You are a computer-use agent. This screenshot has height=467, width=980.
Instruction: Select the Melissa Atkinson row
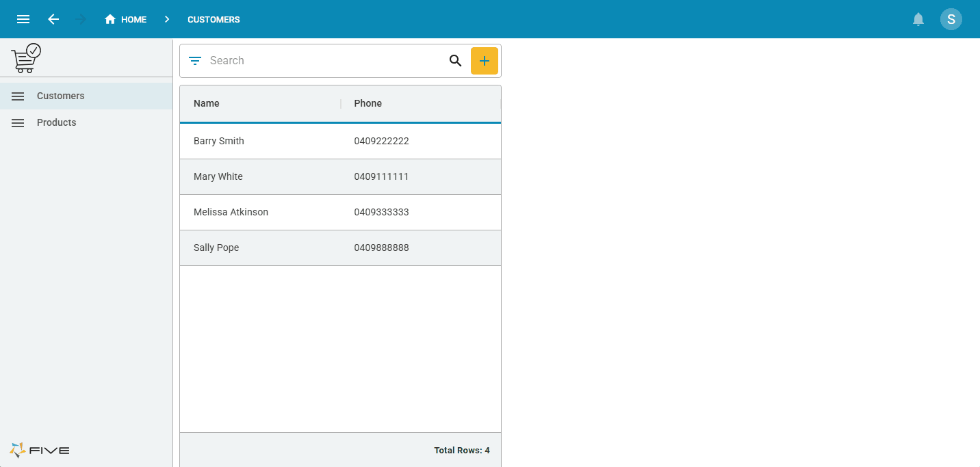[231, 213]
